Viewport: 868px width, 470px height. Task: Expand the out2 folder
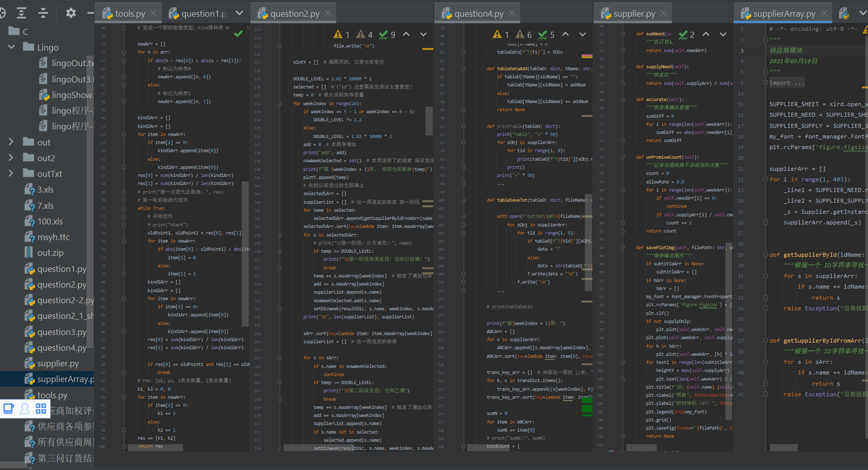click(11, 158)
